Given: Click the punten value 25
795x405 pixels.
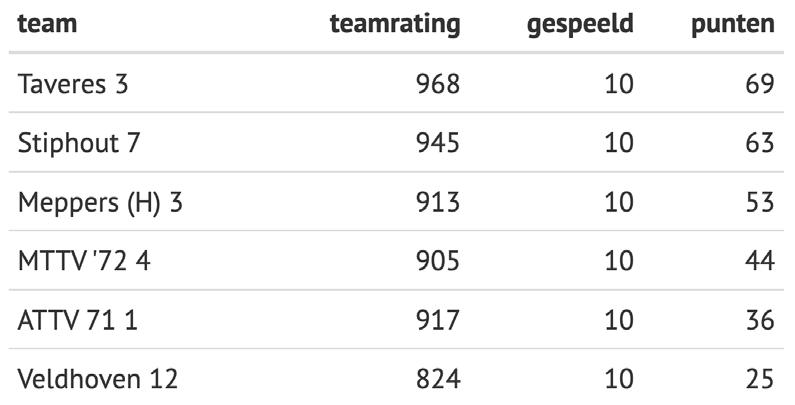Looking at the screenshot, I should coord(760,379).
